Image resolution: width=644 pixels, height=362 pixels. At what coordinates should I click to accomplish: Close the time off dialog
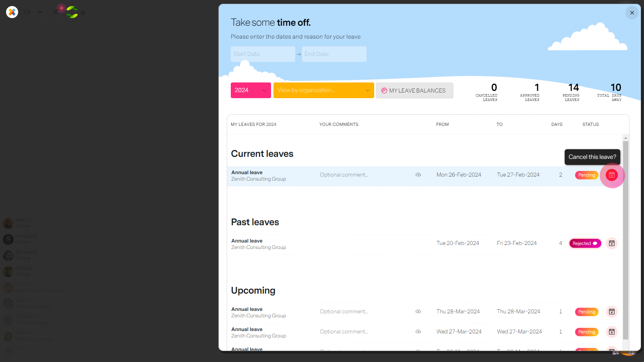pos(632,12)
